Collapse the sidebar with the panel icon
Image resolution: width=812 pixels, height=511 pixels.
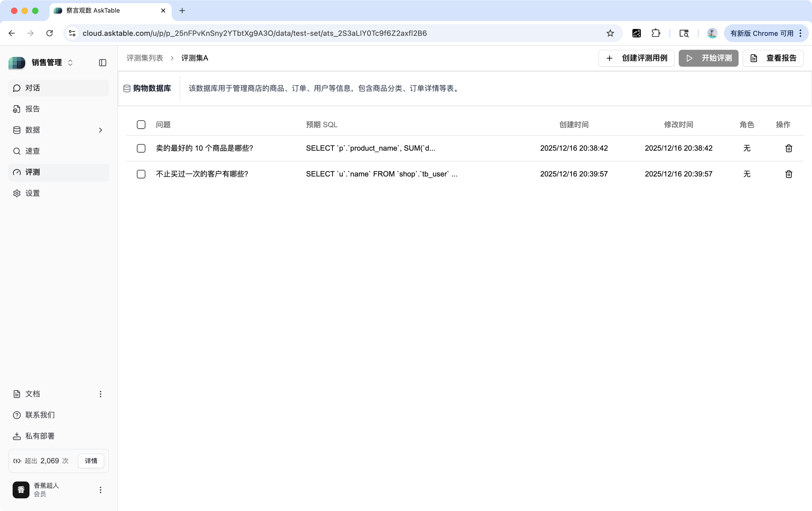point(102,63)
